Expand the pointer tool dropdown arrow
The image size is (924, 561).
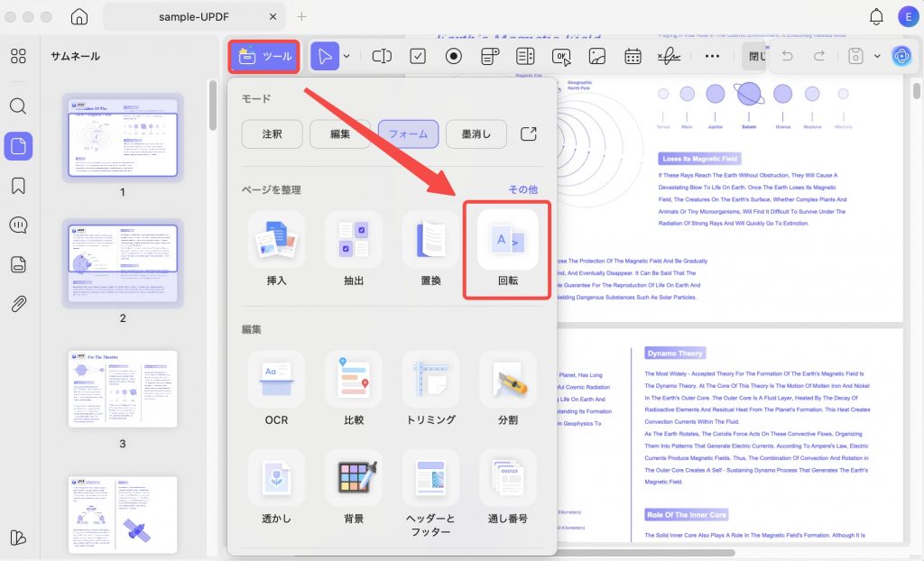click(346, 57)
